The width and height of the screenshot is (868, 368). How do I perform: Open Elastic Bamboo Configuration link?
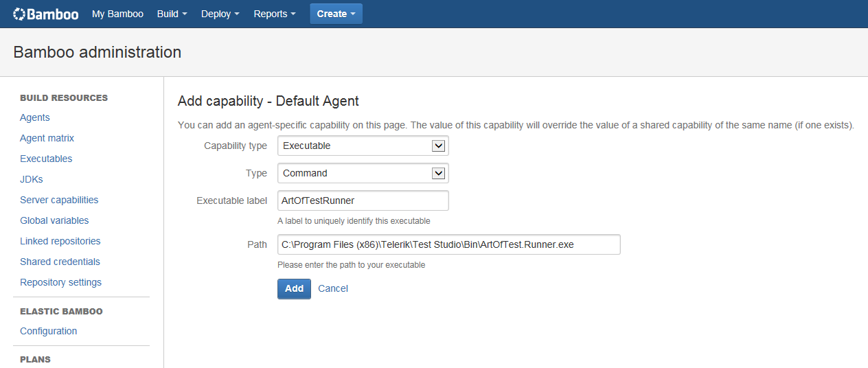pos(48,331)
